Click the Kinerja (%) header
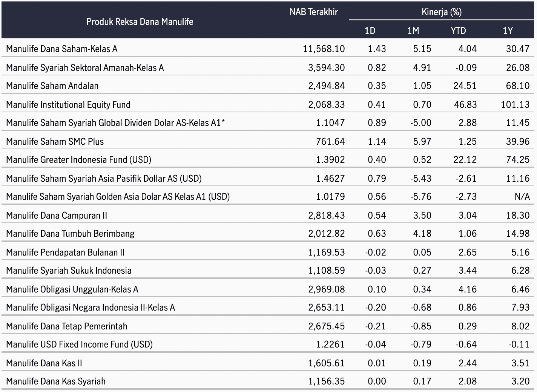This screenshot has width=537, height=392. point(442,12)
